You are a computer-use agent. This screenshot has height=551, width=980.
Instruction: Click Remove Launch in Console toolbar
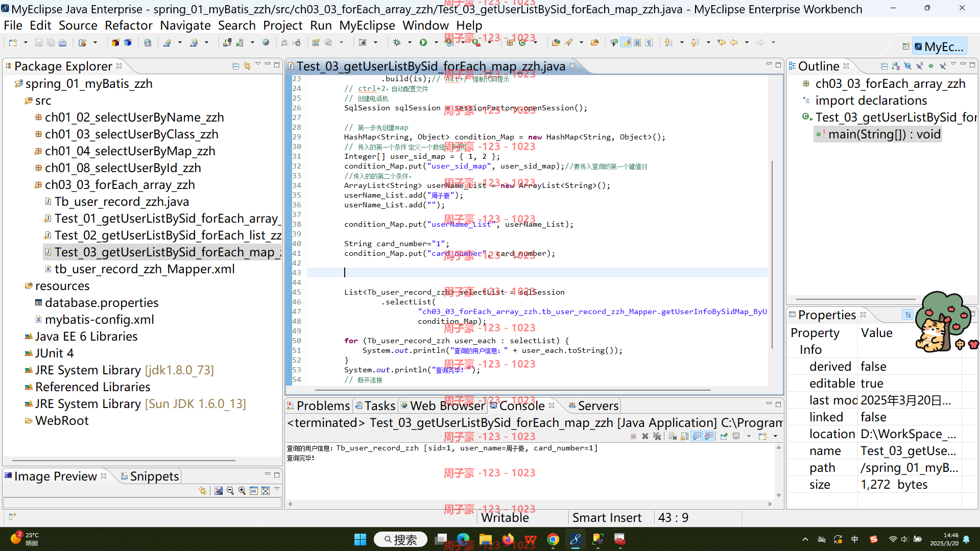click(x=645, y=436)
